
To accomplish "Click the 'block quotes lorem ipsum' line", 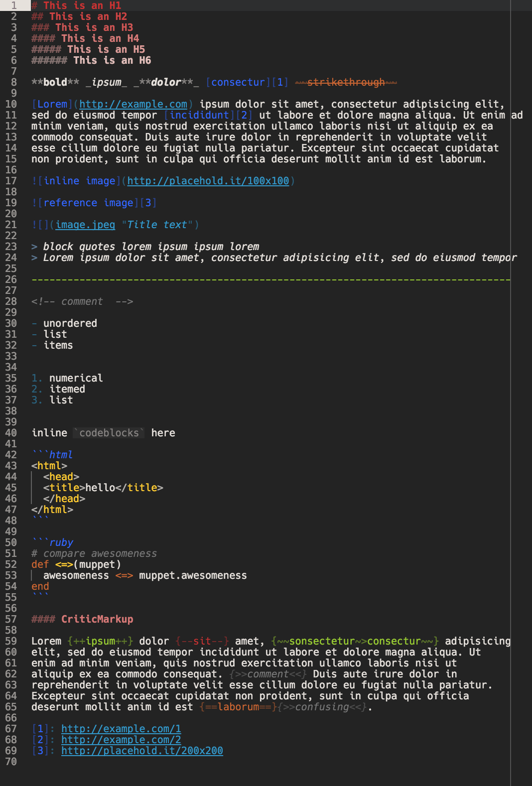I will coord(145,247).
